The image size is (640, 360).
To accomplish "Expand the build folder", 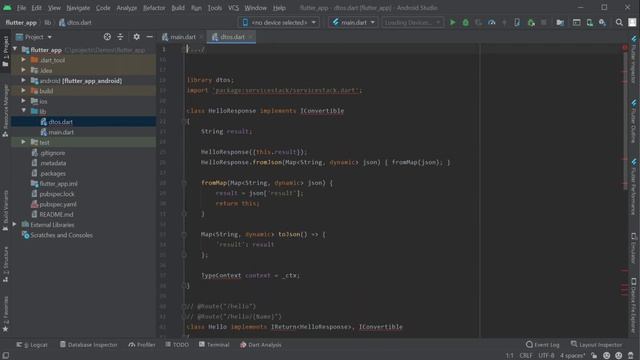I will click(23, 91).
